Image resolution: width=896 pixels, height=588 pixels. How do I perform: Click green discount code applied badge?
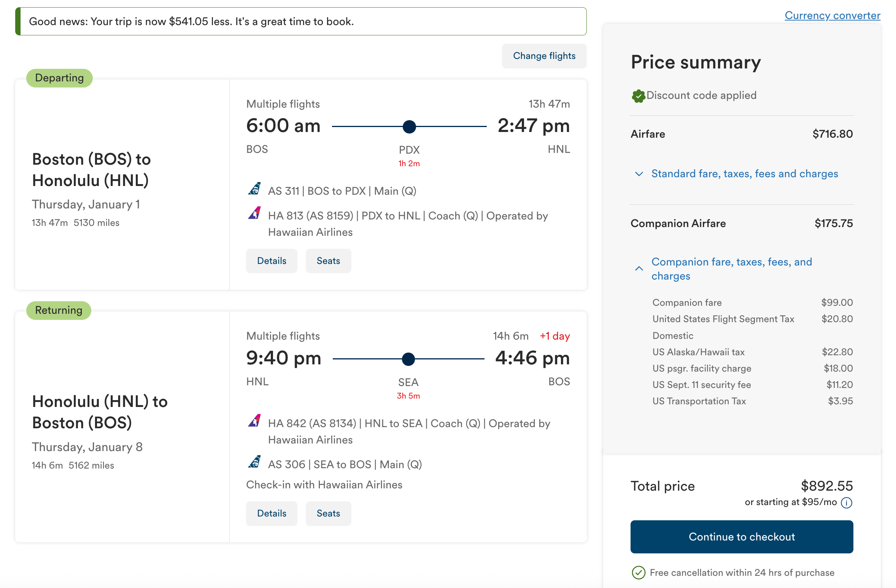pyautogui.click(x=639, y=96)
